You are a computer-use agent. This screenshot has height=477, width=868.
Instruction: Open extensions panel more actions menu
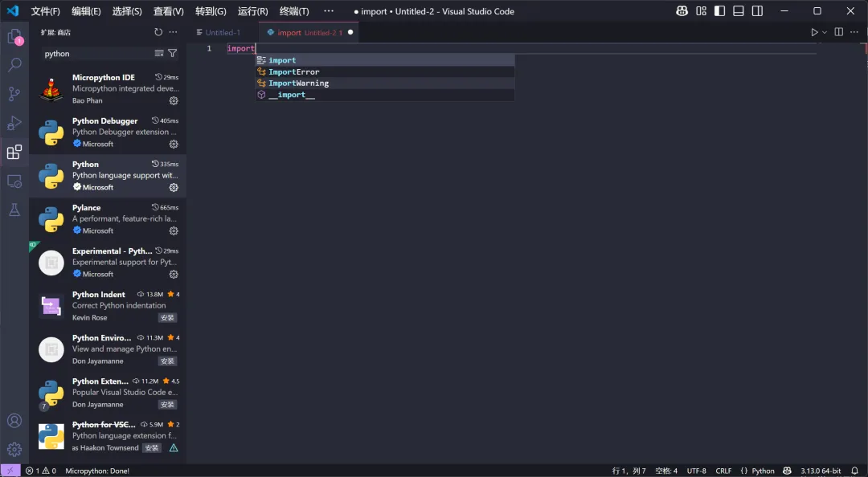[x=174, y=32]
